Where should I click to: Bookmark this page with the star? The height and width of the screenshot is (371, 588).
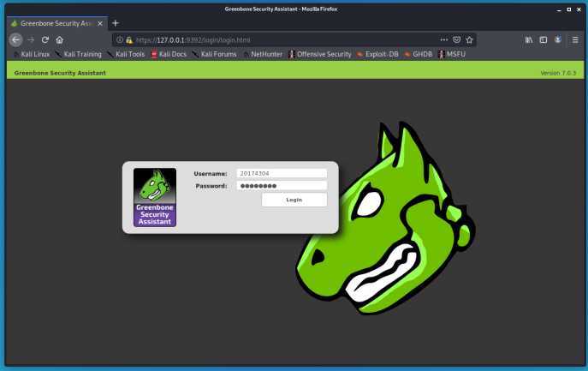[469, 39]
